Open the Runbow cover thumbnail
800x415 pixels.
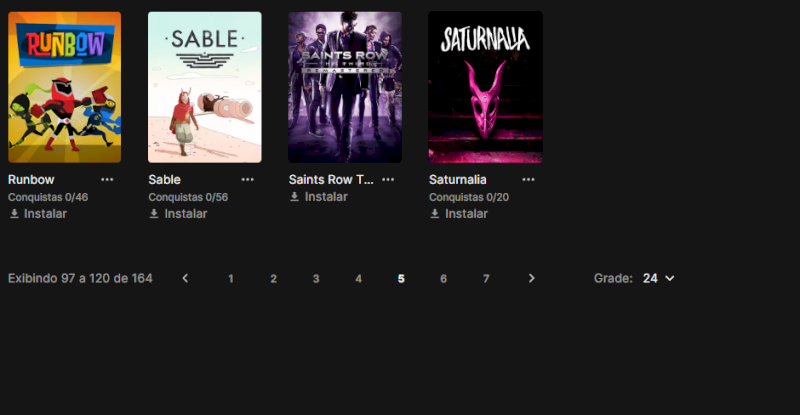65,87
